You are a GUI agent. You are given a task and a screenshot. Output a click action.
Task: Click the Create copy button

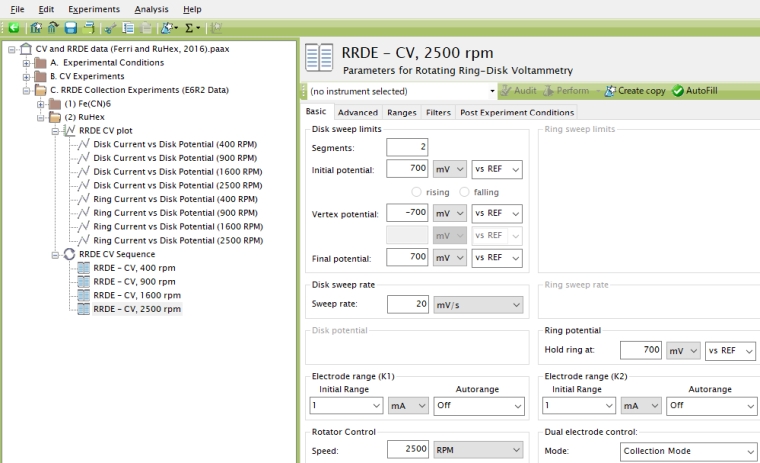[634, 91]
